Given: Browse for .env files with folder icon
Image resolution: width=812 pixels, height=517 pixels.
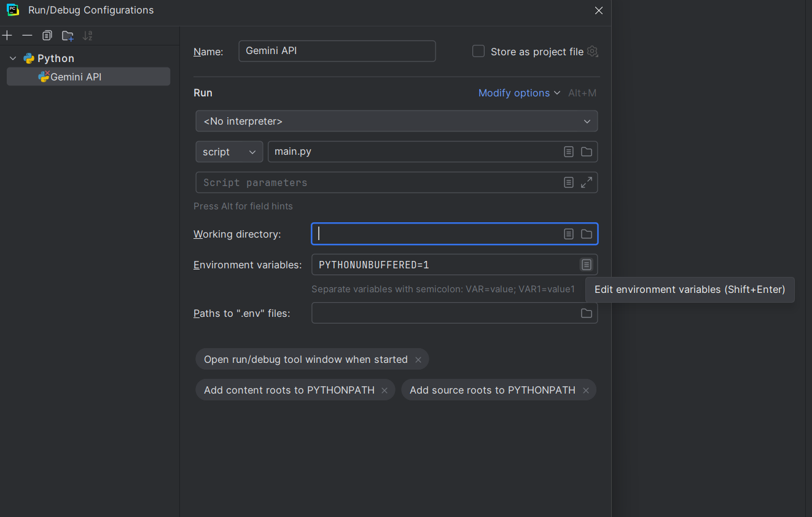Looking at the screenshot, I should pos(587,313).
